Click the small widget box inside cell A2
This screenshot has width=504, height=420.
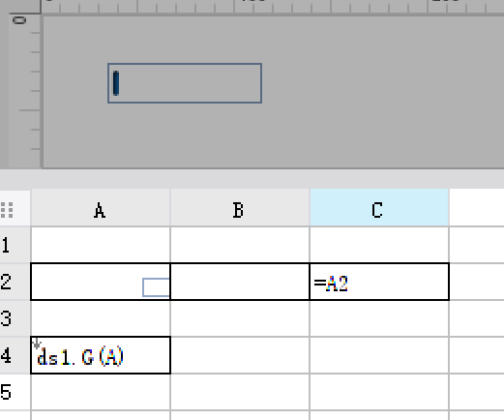tap(156, 287)
